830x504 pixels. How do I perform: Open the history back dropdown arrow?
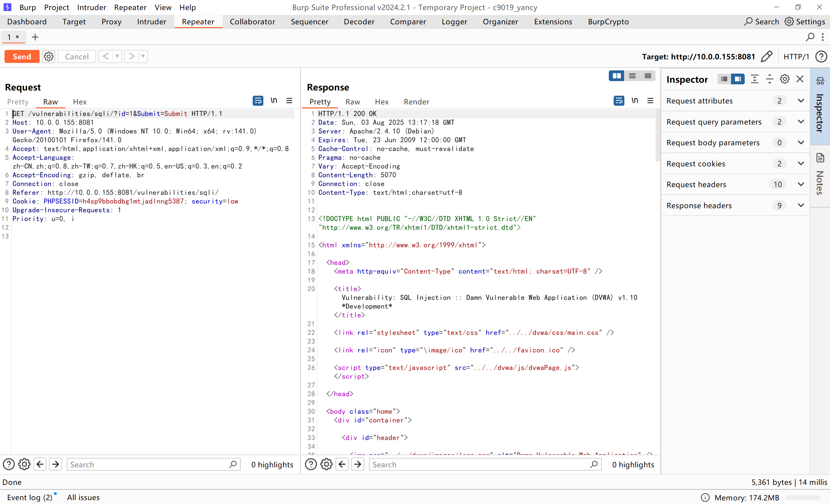pos(117,56)
